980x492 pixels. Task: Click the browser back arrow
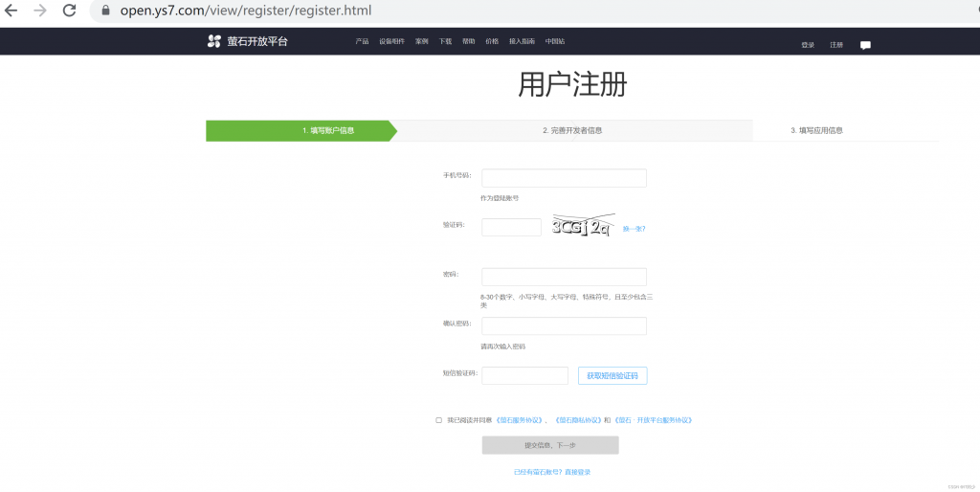(x=11, y=10)
